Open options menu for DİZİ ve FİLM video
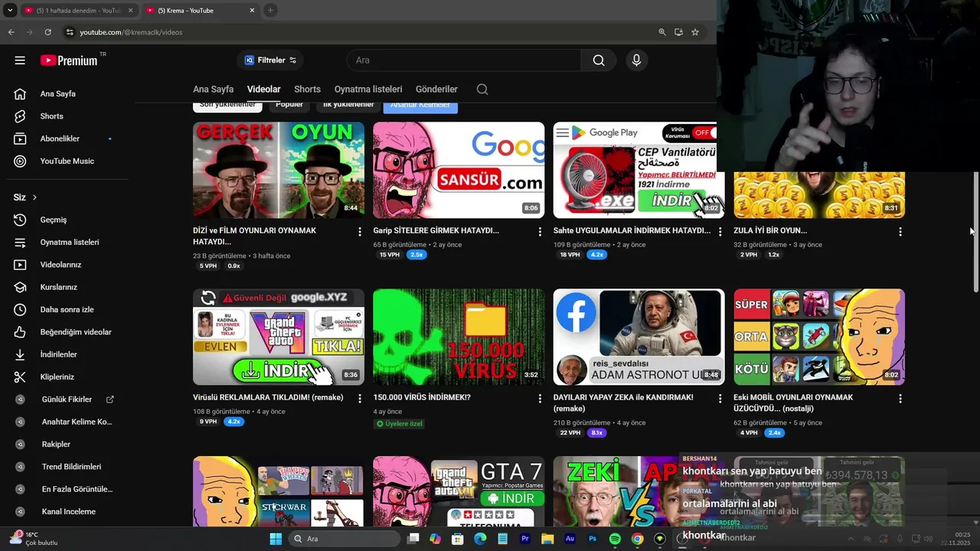The height and width of the screenshot is (551, 980). click(360, 231)
